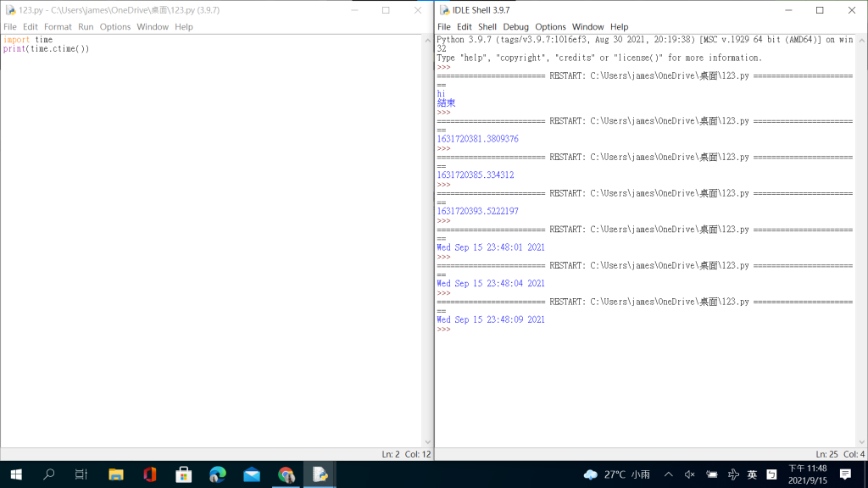Show hidden system tray icons
Screen dimensions: 868x488
[669, 474]
